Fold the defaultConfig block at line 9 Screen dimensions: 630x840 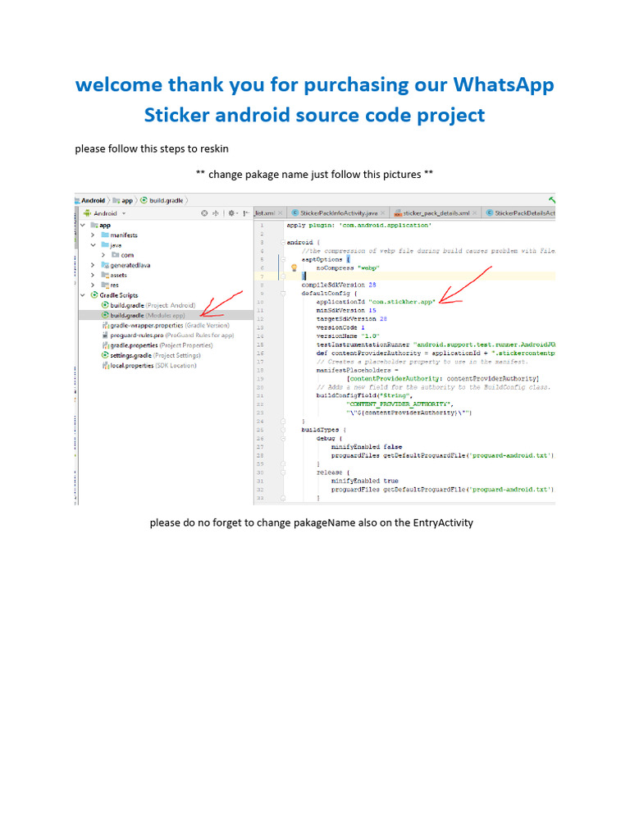click(x=283, y=294)
